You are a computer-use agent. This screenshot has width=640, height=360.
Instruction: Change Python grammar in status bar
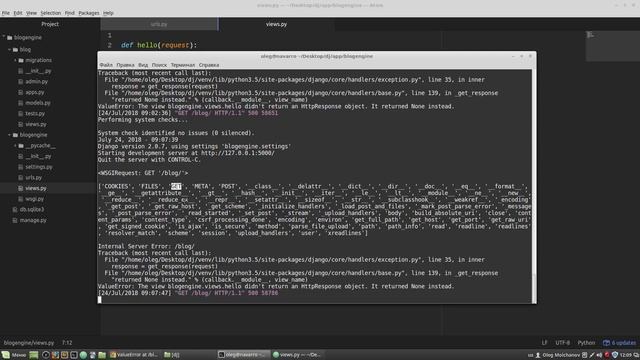point(586,343)
